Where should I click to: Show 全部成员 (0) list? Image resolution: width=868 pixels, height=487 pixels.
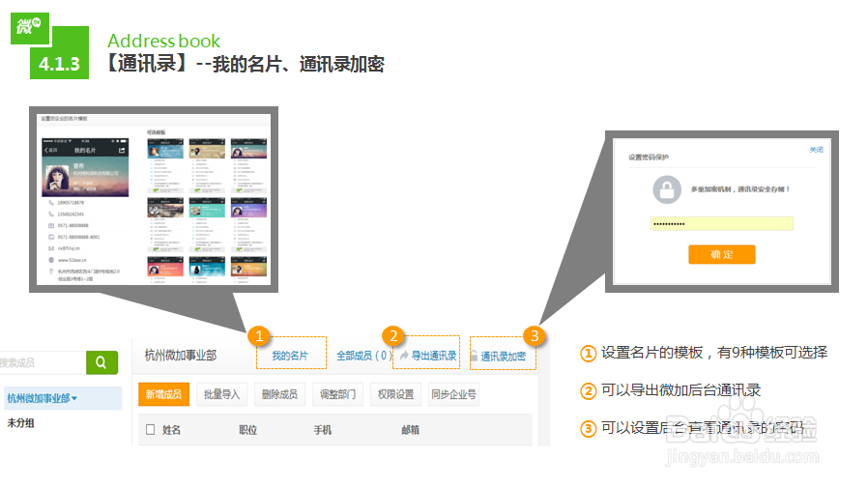pyautogui.click(x=364, y=356)
